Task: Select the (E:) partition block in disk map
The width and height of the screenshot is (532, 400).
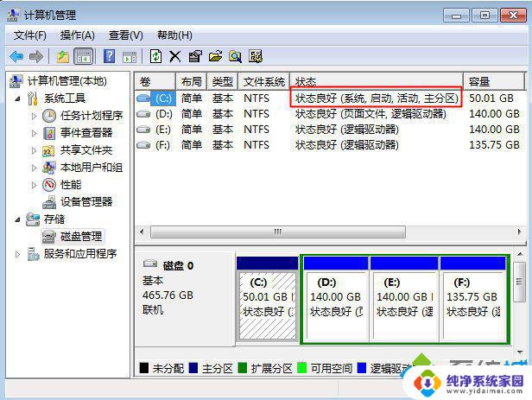Action: [x=404, y=299]
